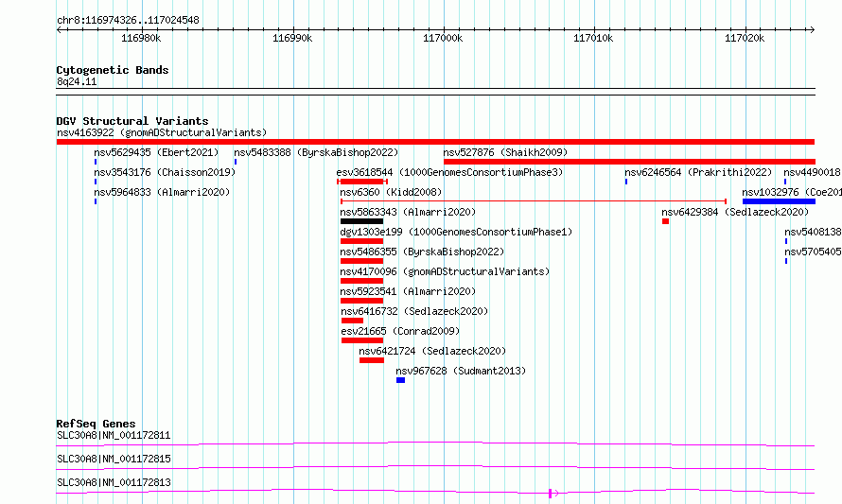Click the 116990k ruler position
842x504 pixels.
tap(292, 38)
